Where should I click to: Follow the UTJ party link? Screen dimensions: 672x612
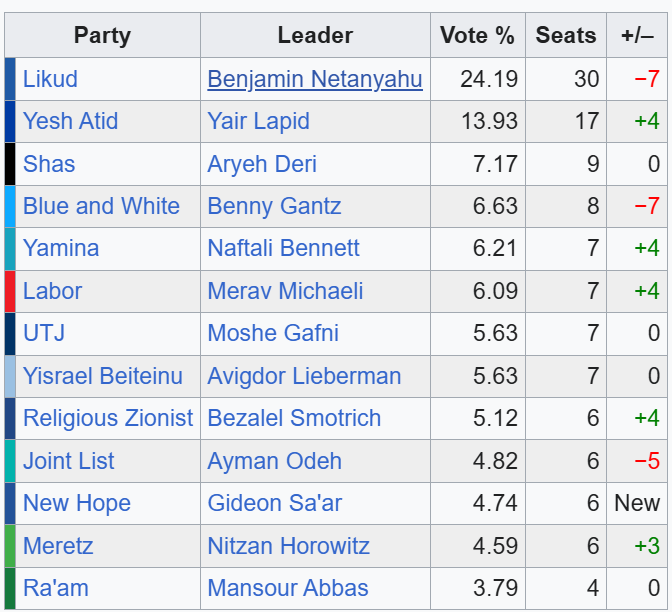coord(44,333)
